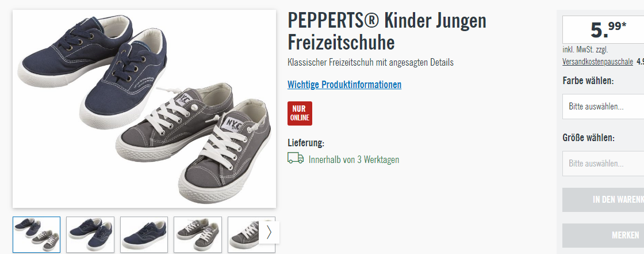Click the large main product image
Image resolution: width=644 pixels, height=254 pixels.
144,109
